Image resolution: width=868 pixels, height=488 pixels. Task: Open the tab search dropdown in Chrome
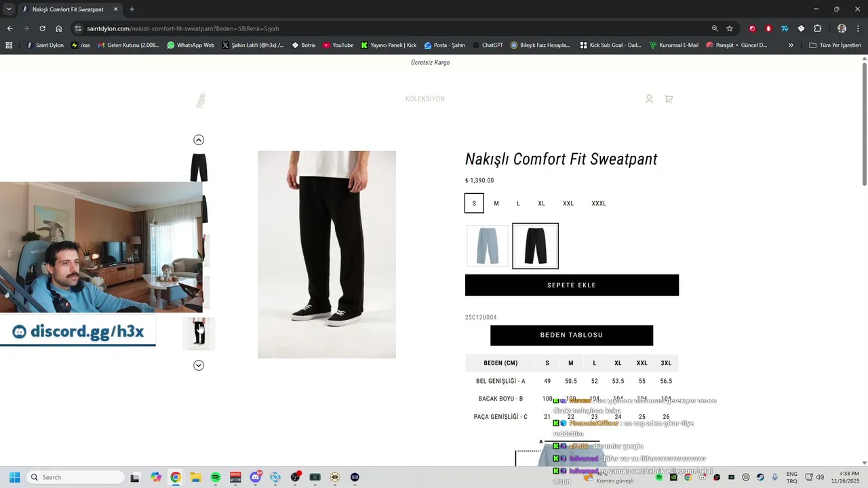[x=9, y=9]
